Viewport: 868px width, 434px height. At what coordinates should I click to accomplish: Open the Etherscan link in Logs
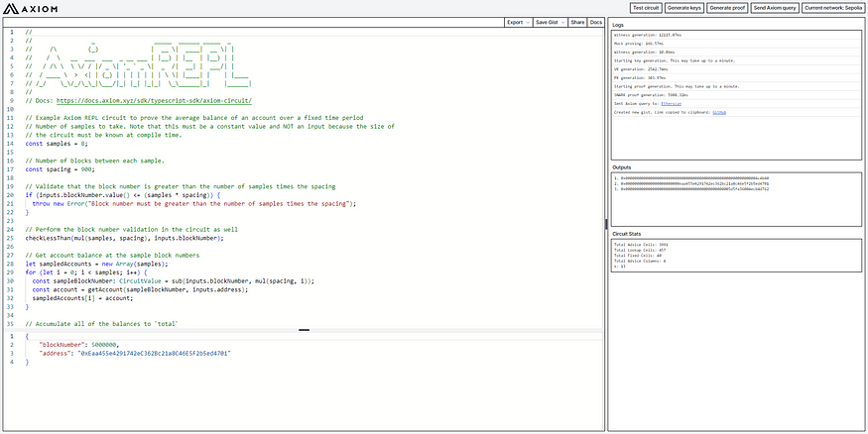[x=670, y=103]
